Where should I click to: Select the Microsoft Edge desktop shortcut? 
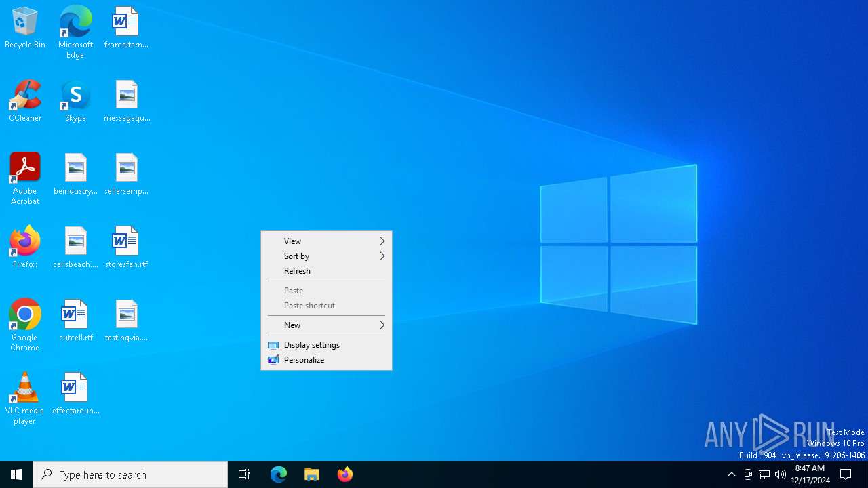point(75,33)
